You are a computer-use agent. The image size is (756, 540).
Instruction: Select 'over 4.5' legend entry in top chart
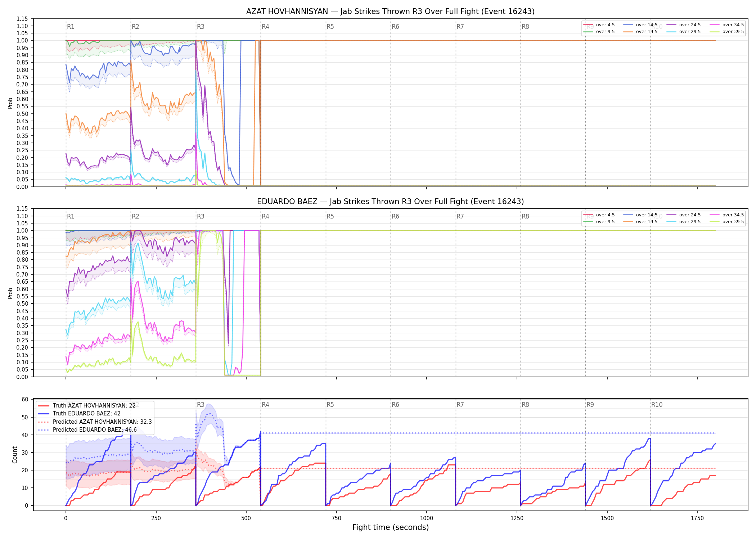click(599, 25)
